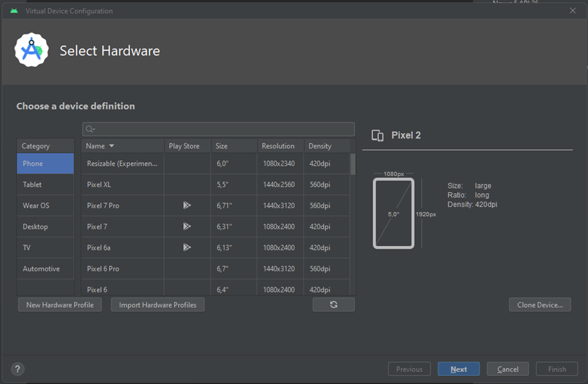The image size is (588, 384).
Task: Click the Cancel button
Action: coord(508,369)
